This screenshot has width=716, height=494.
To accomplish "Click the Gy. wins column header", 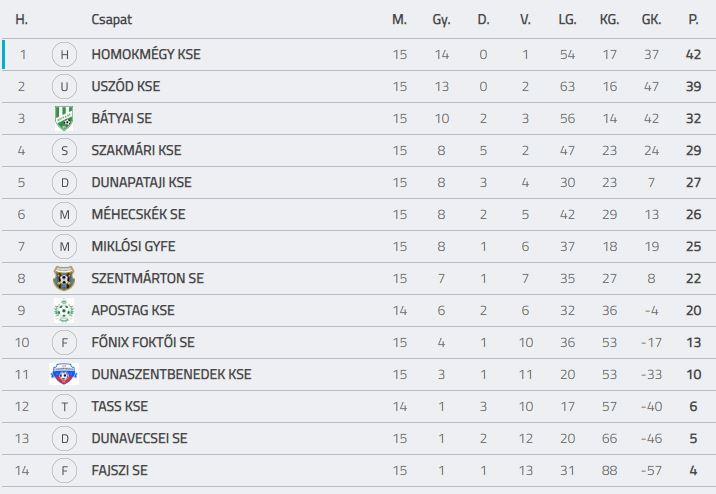I will 441,20.
